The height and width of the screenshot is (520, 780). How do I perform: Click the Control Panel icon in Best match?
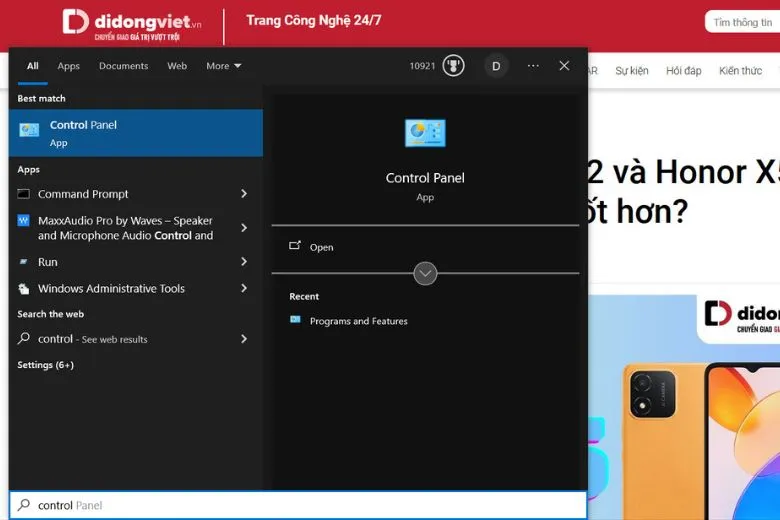pos(29,130)
